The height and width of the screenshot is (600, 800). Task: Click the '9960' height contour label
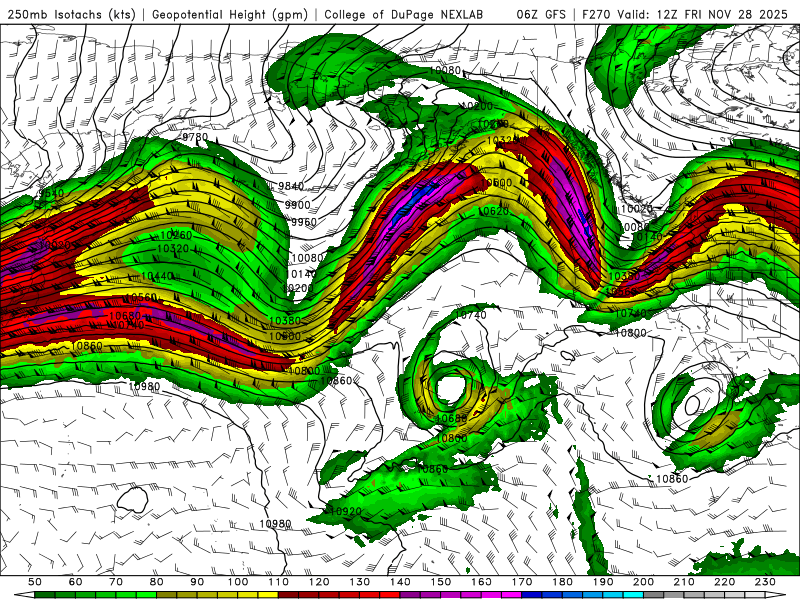[304, 222]
